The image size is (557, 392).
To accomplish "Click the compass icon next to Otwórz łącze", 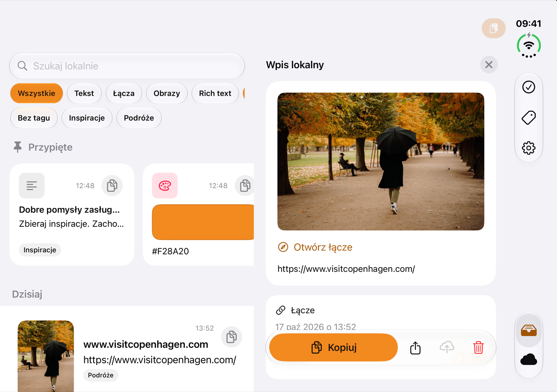I will click(283, 247).
